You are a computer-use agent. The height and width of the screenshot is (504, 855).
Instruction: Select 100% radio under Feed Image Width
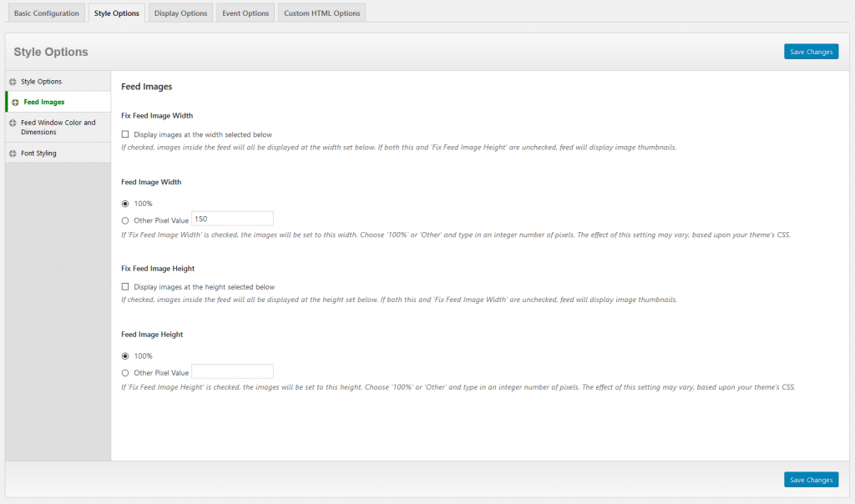click(x=125, y=204)
